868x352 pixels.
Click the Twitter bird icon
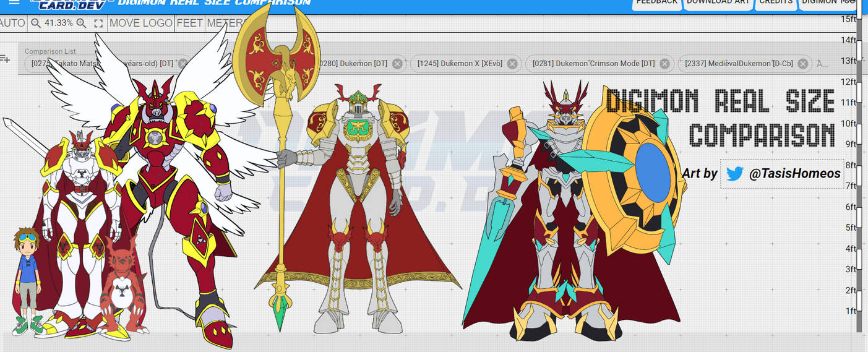pos(734,174)
